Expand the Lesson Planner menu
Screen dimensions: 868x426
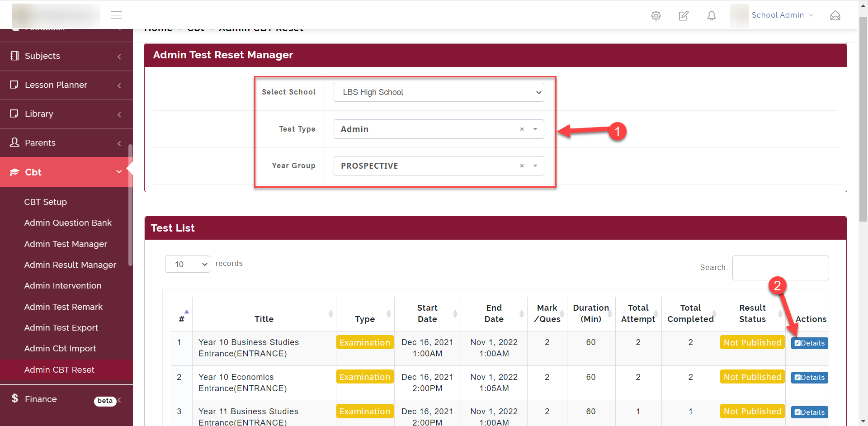(119, 85)
